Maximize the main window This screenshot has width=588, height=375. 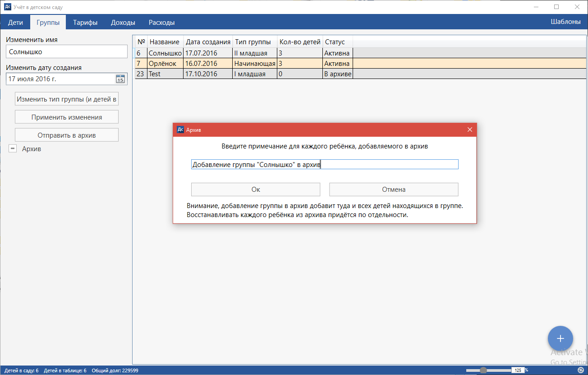pyautogui.click(x=556, y=7)
